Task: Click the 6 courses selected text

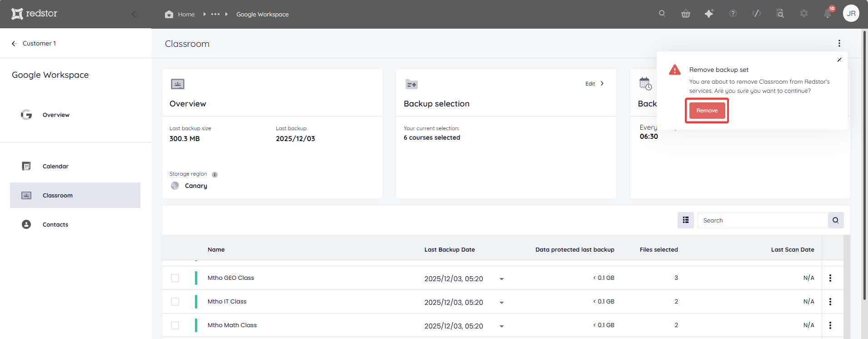Action: pyautogui.click(x=432, y=137)
